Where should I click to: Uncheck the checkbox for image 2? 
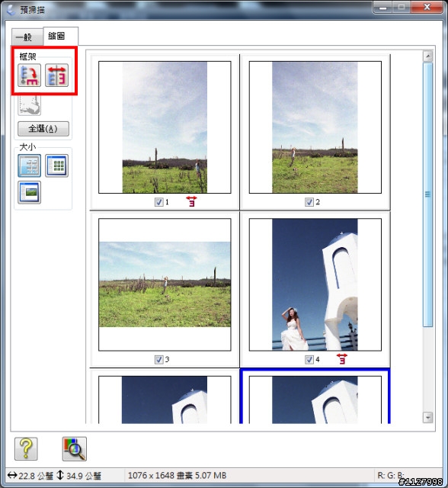click(x=309, y=202)
